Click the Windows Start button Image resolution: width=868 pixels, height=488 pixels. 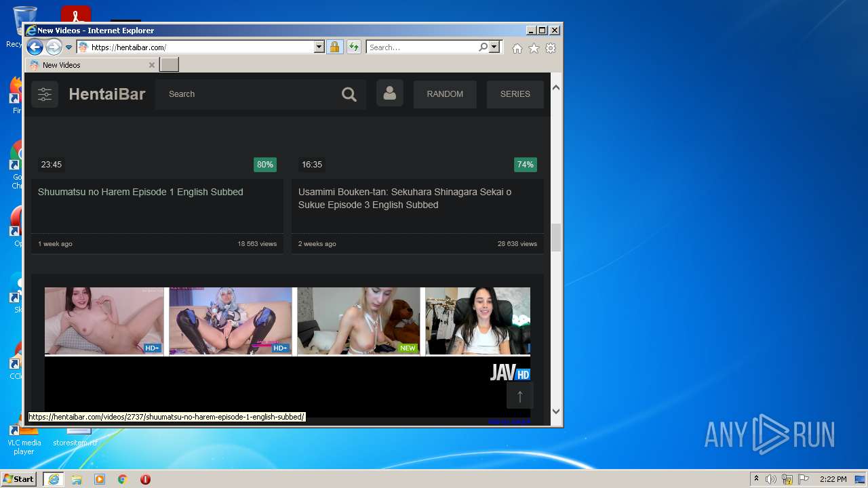19,479
